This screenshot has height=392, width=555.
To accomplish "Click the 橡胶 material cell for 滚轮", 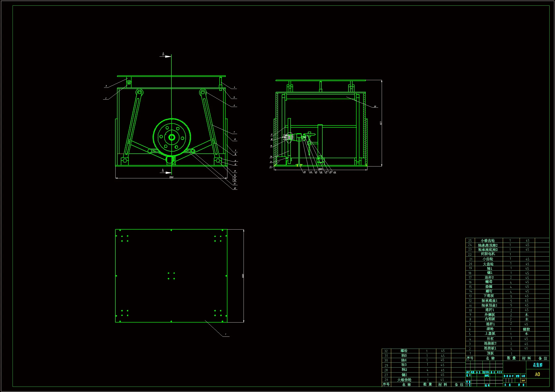I will pos(526,329).
